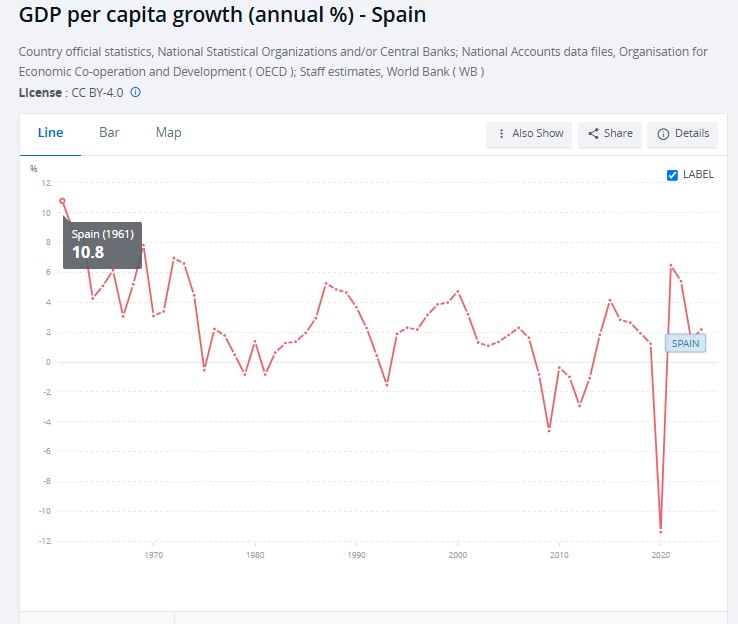Click the Spain (1961) 10.8 tooltip

(x=102, y=244)
